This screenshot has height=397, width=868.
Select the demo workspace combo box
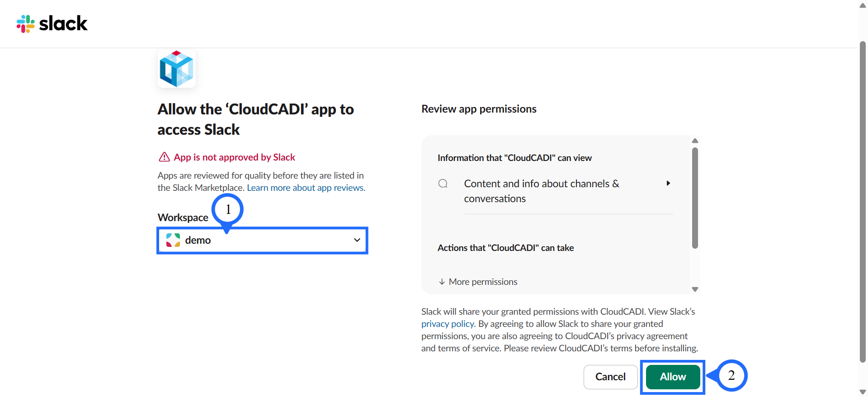[262, 240]
